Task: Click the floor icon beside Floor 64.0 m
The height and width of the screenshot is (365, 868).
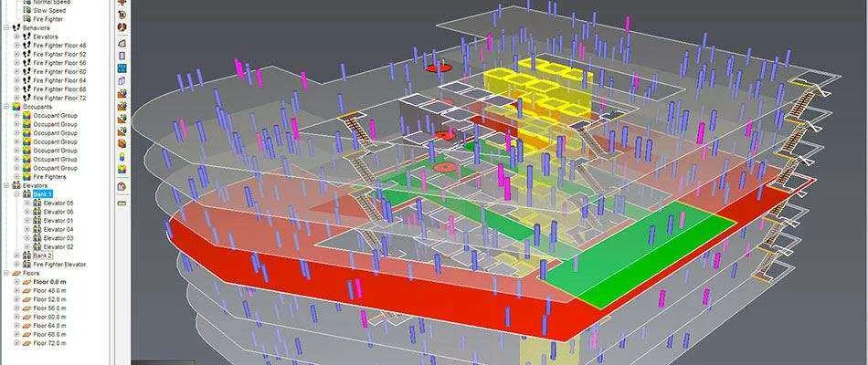Action: coord(26,326)
